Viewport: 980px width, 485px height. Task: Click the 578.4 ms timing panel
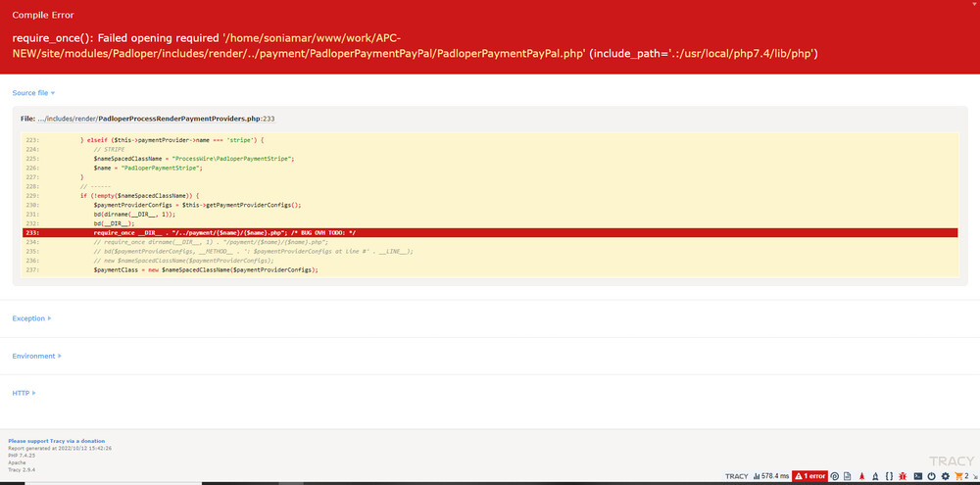coord(771,476)
